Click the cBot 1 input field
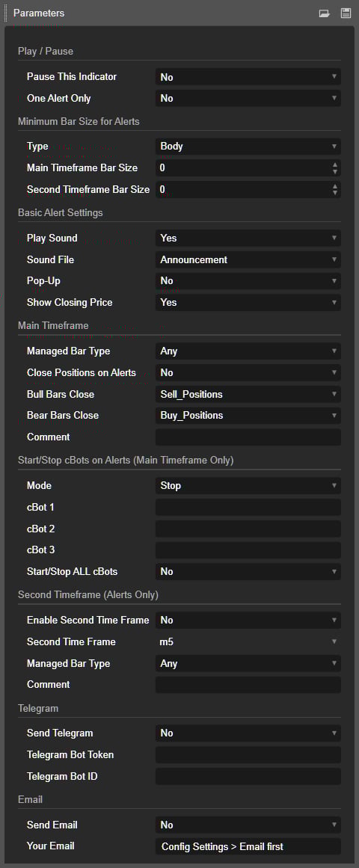This screenshot has height=868, width=359. (248, 507)
